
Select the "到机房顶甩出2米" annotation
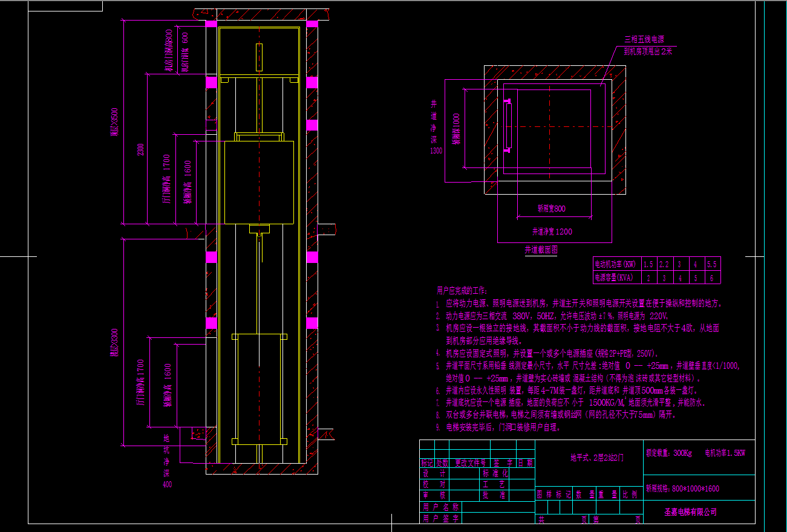tap(648, 51)
